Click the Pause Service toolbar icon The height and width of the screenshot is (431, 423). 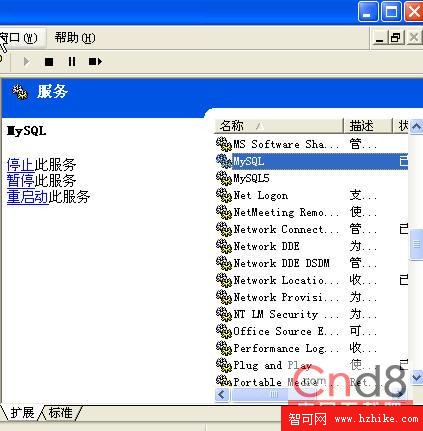(x=72, y=62)
